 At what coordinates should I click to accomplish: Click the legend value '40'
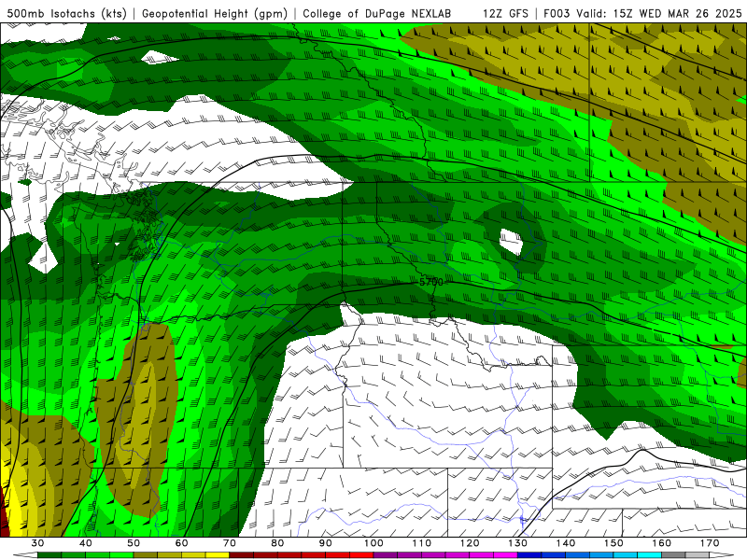pos(85,543)
